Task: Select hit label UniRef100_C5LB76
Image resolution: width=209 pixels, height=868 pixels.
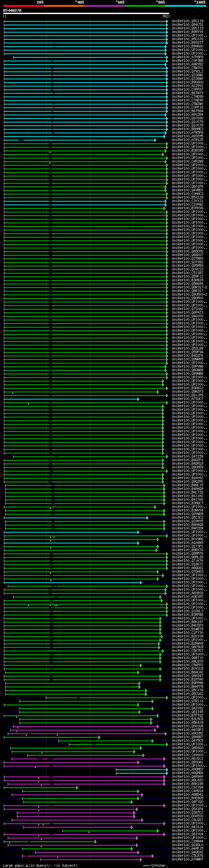Action: 187,856
